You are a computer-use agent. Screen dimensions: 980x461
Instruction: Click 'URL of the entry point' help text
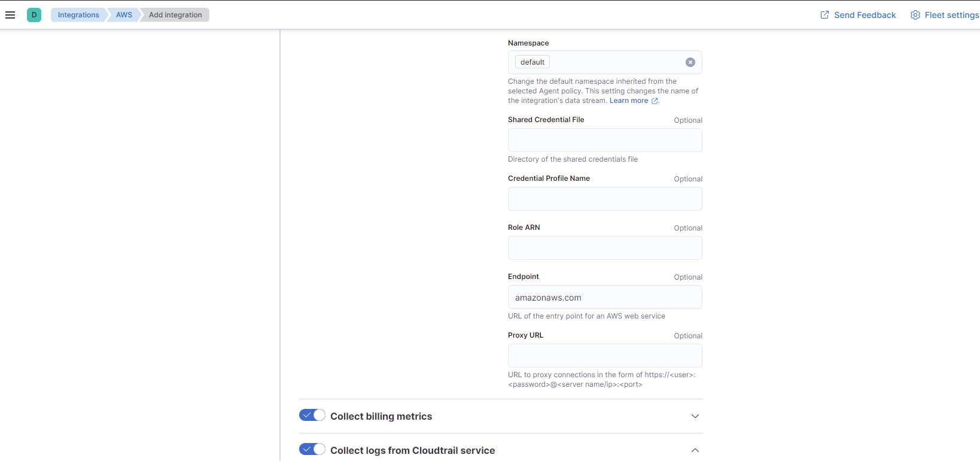tap(586, 316)
